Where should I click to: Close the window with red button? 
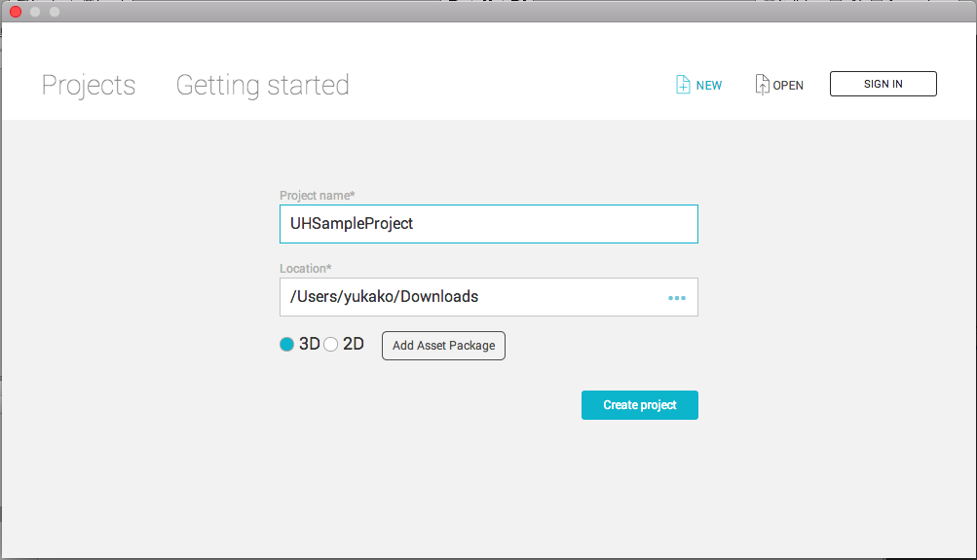[x=16, y=12]
